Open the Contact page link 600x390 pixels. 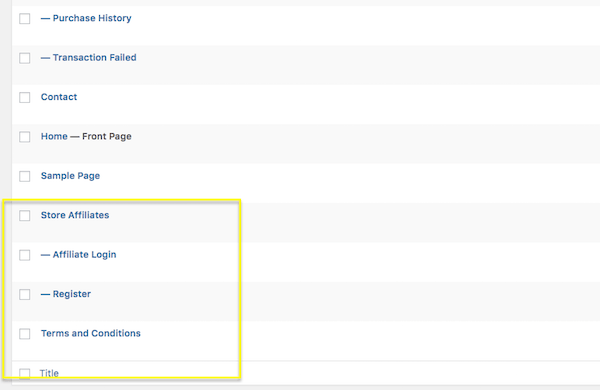(59, 97)
